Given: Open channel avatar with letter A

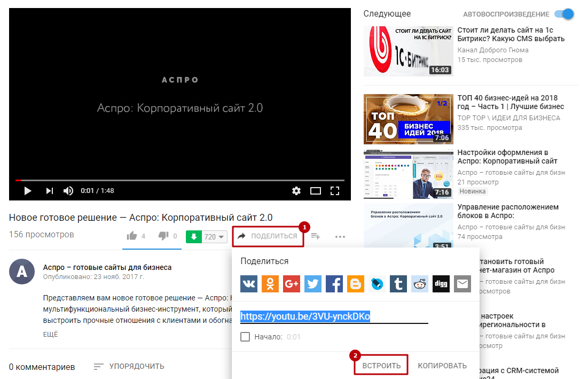Looking at the screenshot, I should [22, 272].
